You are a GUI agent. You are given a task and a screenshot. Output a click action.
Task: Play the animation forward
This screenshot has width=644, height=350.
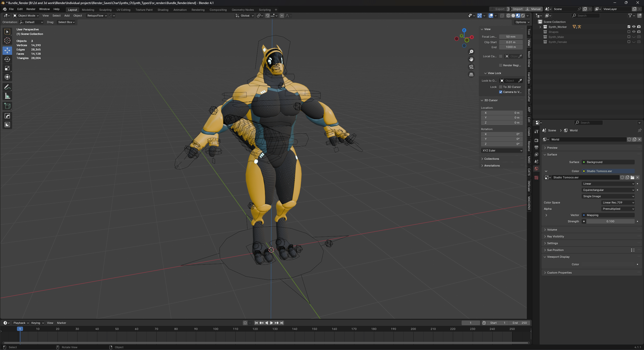tap(272, 323)
